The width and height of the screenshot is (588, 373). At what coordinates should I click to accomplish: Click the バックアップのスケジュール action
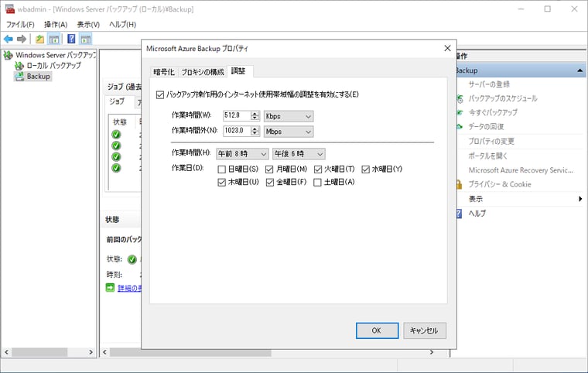pos(503,99)
